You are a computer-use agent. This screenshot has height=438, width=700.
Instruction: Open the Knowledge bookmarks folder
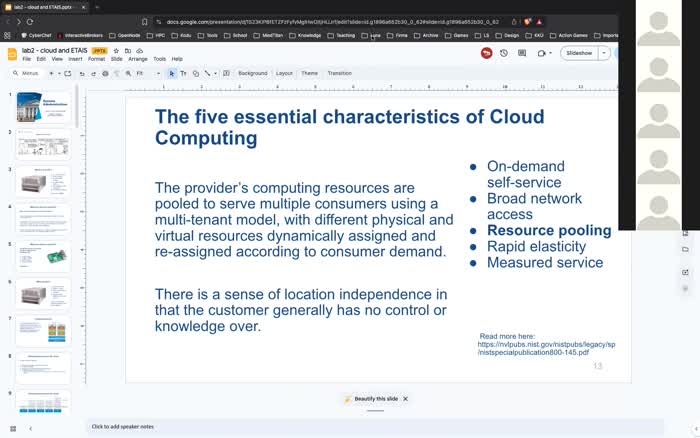[305, 35]
